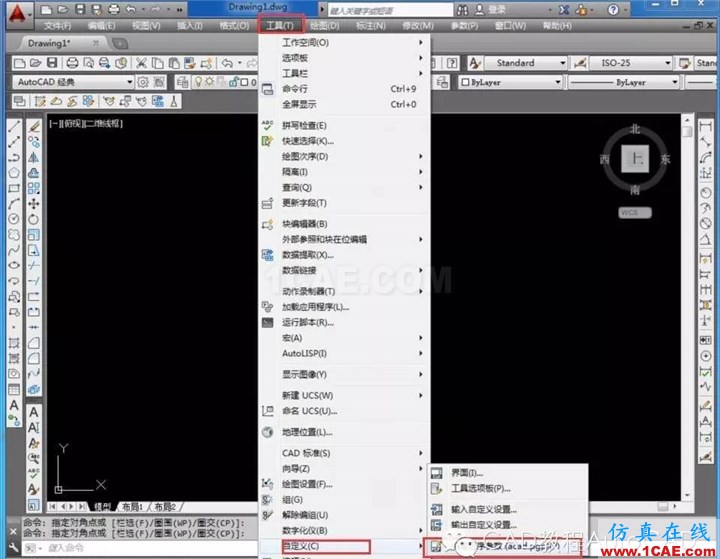
Task: Click the Cut scissors icon in standard toolbar
Action: 141,63
